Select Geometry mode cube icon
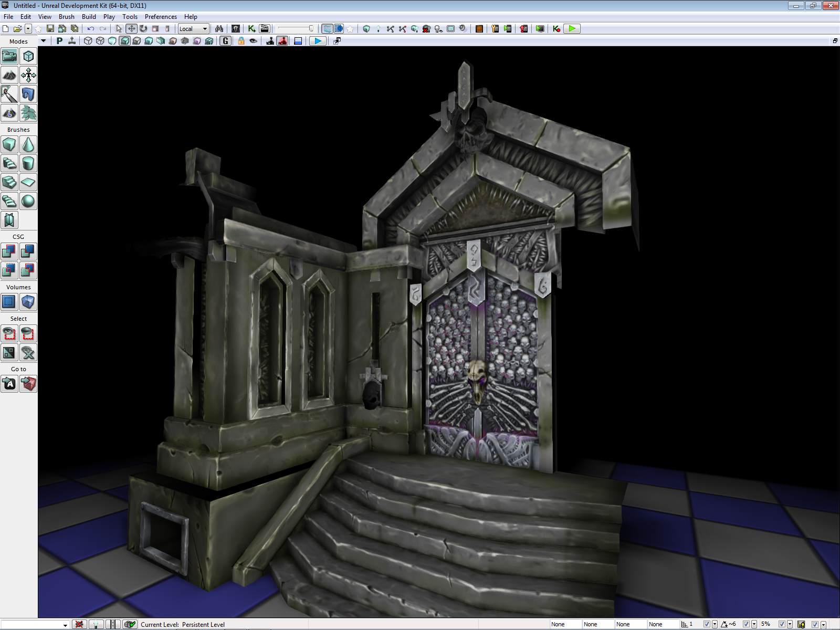 [x=28, y=56]
